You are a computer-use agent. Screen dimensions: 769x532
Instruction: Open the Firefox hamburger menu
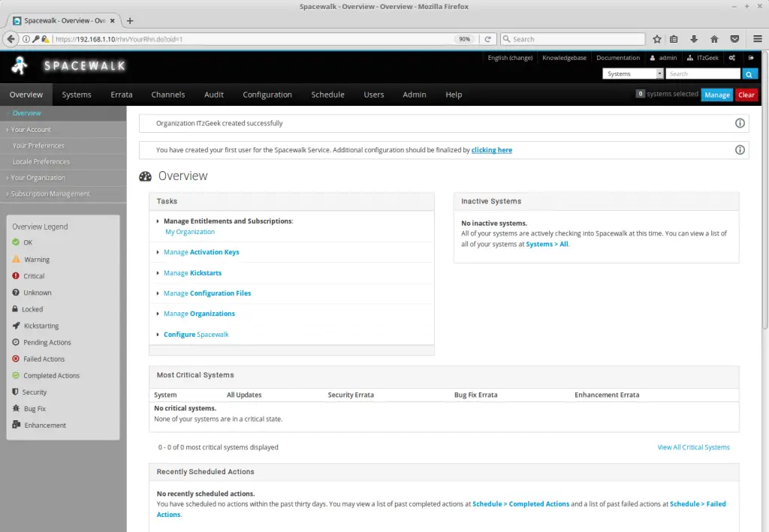pos(757,39)
